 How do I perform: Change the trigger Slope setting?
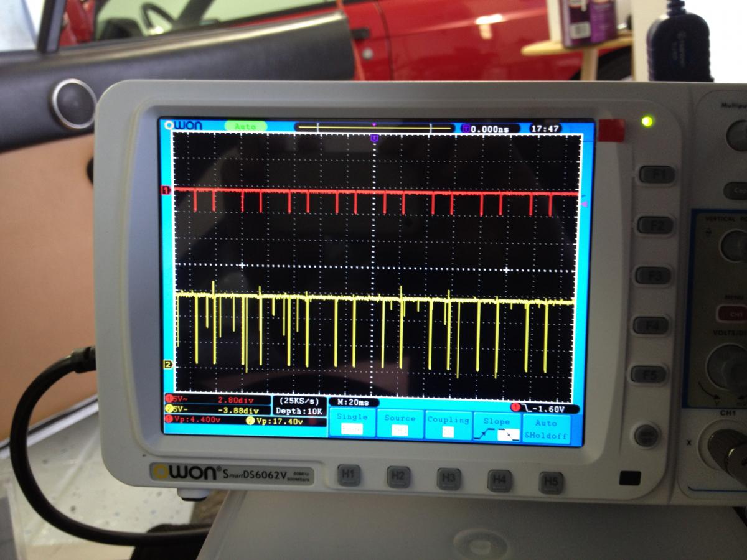[x=497, y=427]
